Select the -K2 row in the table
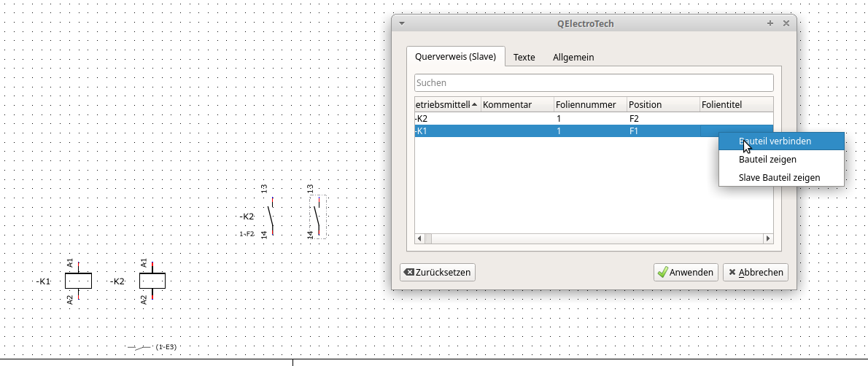Image resolution: width=868 pixels, height=366 pixels. click(481, 118)
